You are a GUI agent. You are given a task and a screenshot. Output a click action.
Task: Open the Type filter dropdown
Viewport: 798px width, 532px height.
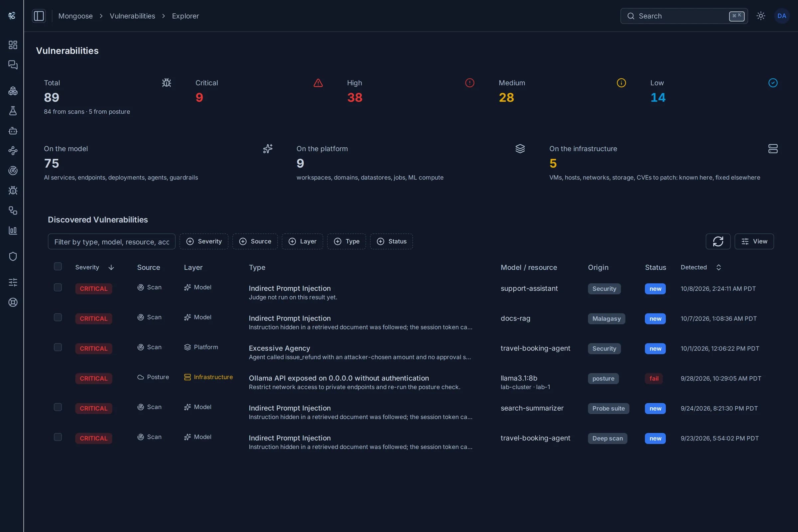[x=346, y=241]
